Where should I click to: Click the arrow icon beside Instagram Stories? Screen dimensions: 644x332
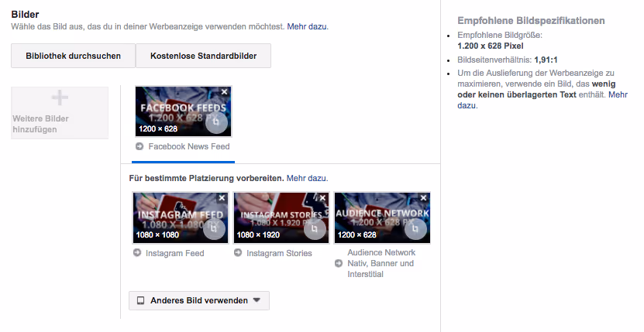[x=238, y=253]
